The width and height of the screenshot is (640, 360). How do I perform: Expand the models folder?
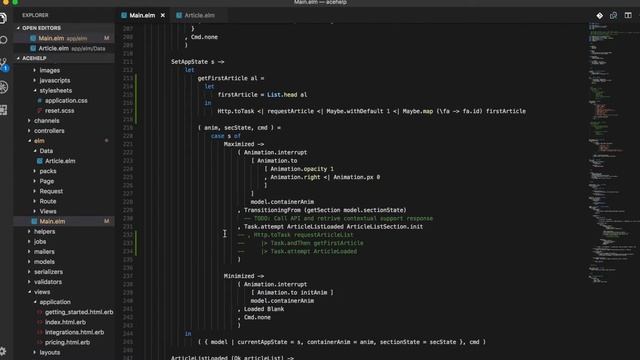pos(44,262)
